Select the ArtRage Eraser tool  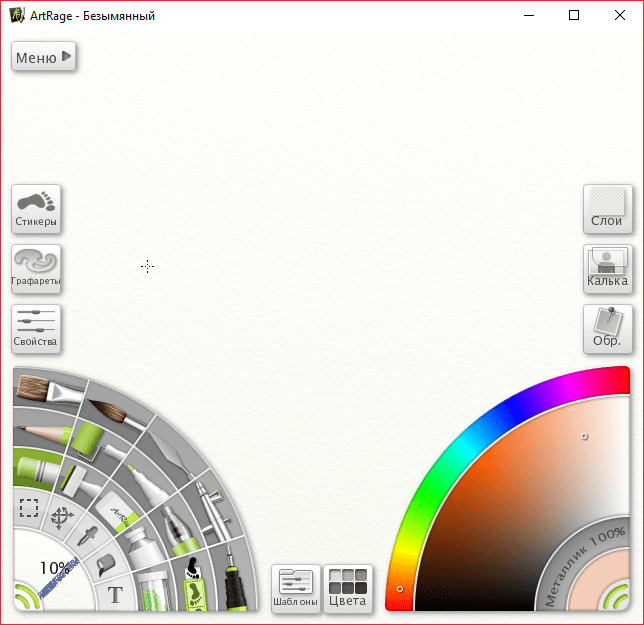pyautogui.click(x=116, y=511)
